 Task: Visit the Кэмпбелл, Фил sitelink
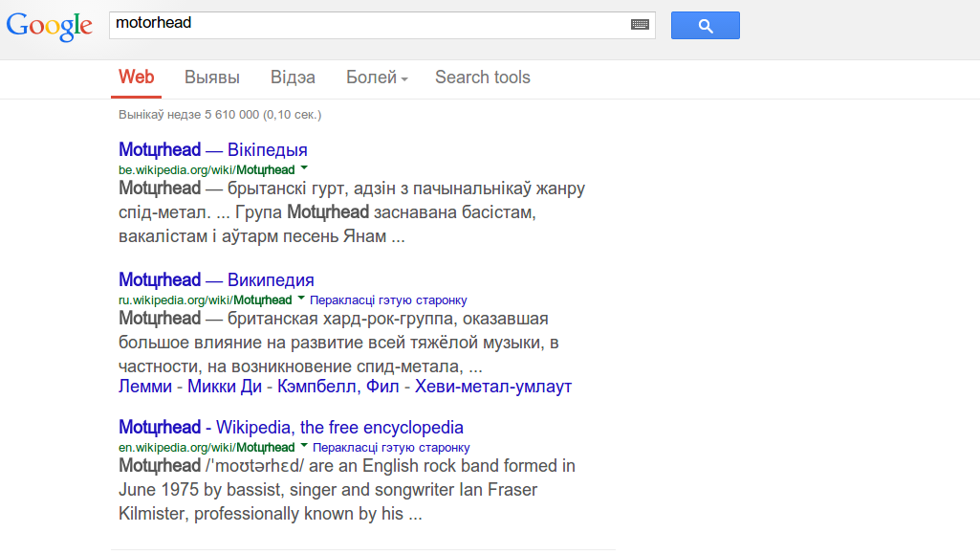338,387
